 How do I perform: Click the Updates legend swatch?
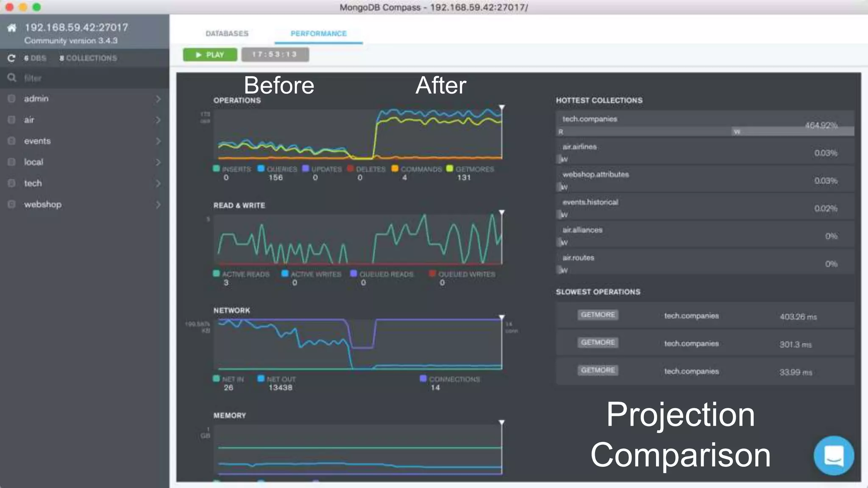[306, 169]
